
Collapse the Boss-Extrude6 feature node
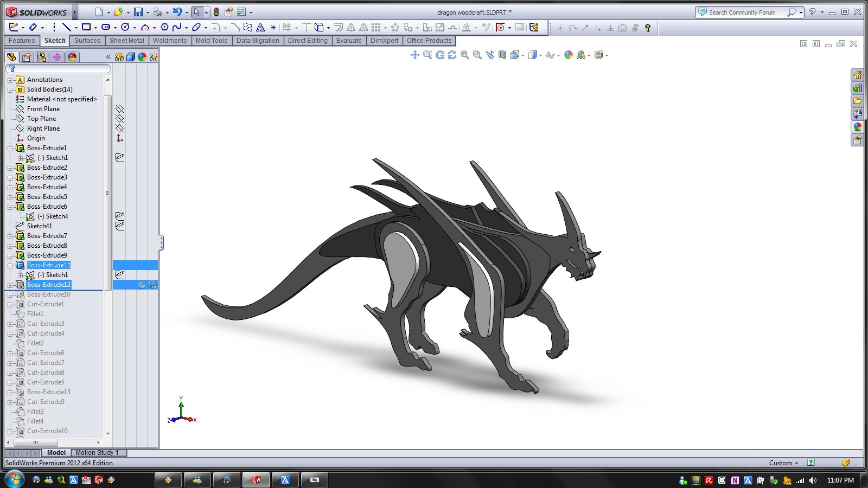[x=10, y=207]
